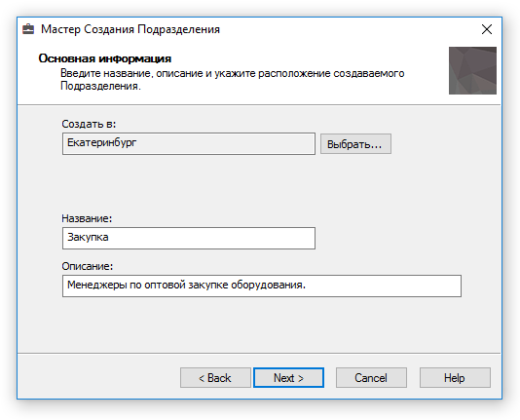The height and width of the screenshot is (420, 520).
Task: Click the Описание: label
Action: click(88, 266)
